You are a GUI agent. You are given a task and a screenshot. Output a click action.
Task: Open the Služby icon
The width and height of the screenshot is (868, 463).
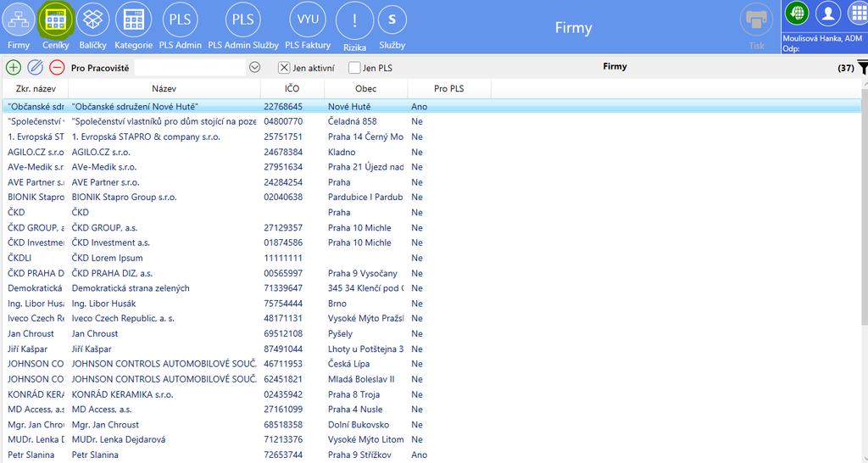tap(392, 20)
